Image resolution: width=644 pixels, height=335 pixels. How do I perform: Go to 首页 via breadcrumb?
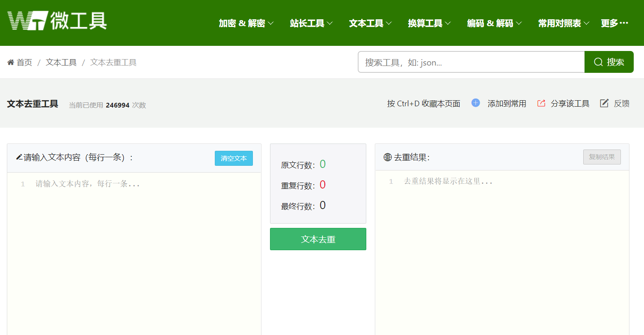point(24,63)
